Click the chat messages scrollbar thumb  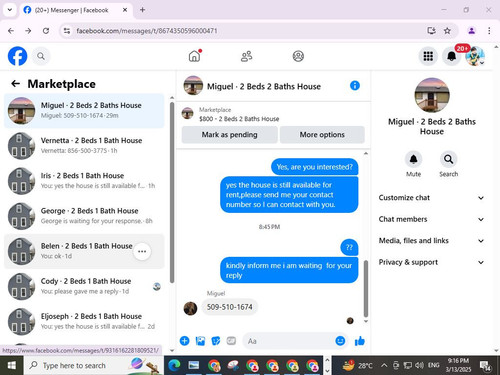coord(366,288)
